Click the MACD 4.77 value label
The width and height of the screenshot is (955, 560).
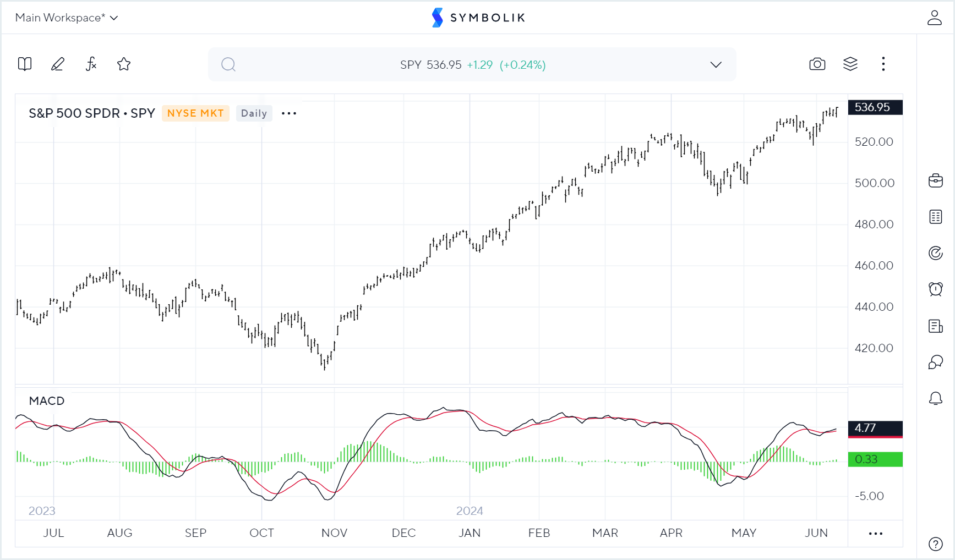click(875, 428)
